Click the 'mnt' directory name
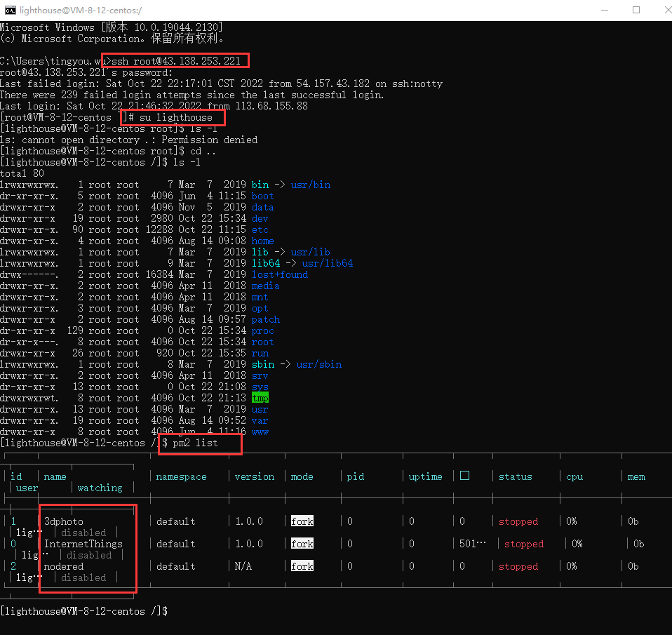 pos(260,297)
